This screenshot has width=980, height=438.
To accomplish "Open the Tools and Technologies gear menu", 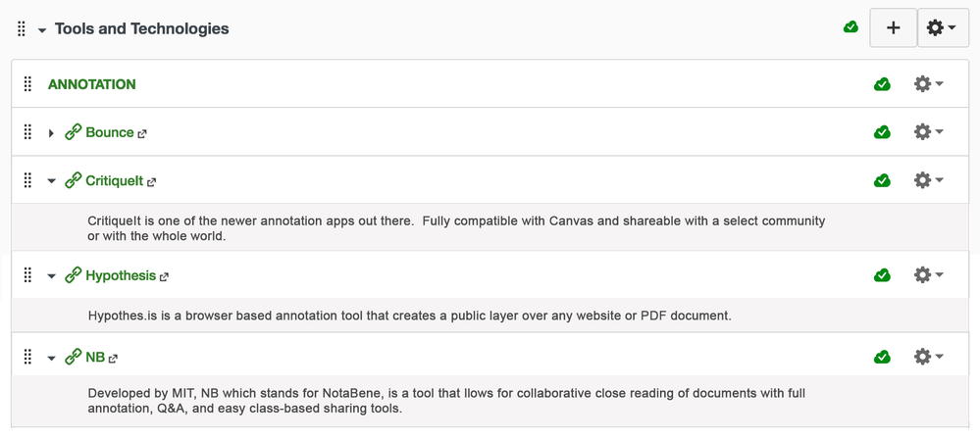I will click(942, 28).
